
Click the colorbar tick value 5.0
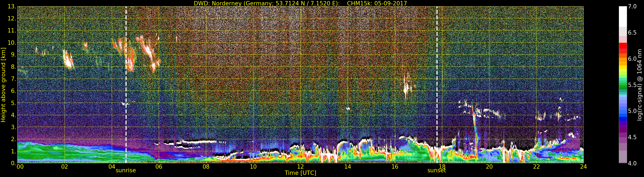click(x=632, y=111)
